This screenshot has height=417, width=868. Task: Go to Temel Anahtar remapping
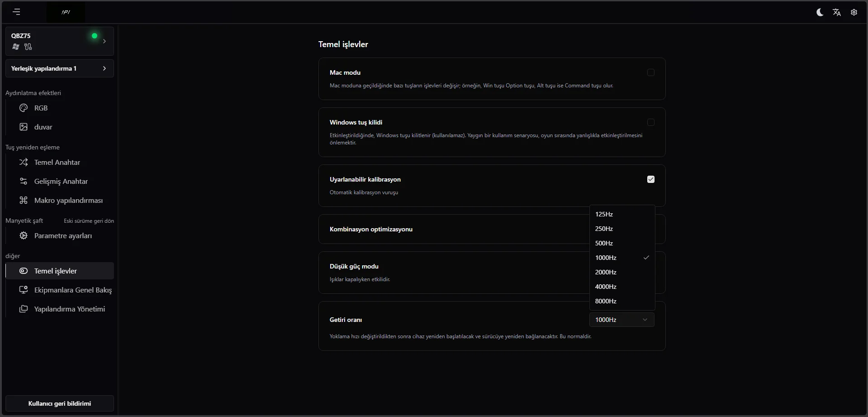coord(60,162)
